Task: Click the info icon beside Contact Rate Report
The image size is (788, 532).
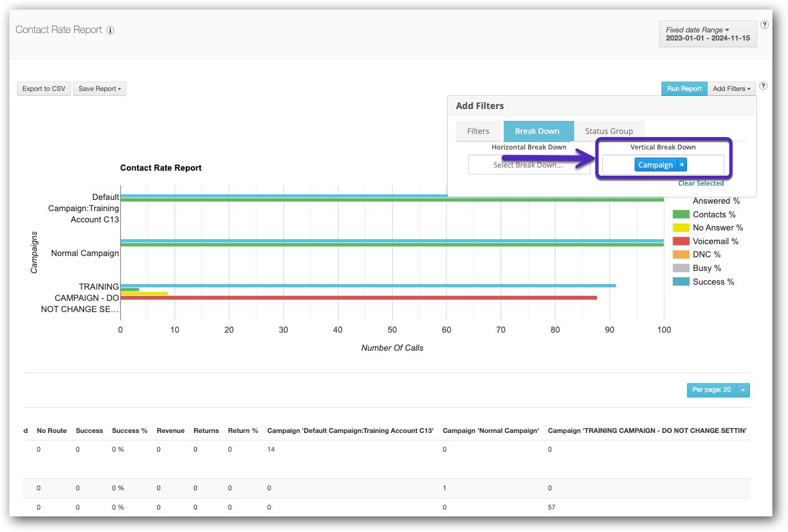Action: click(110, 30)
